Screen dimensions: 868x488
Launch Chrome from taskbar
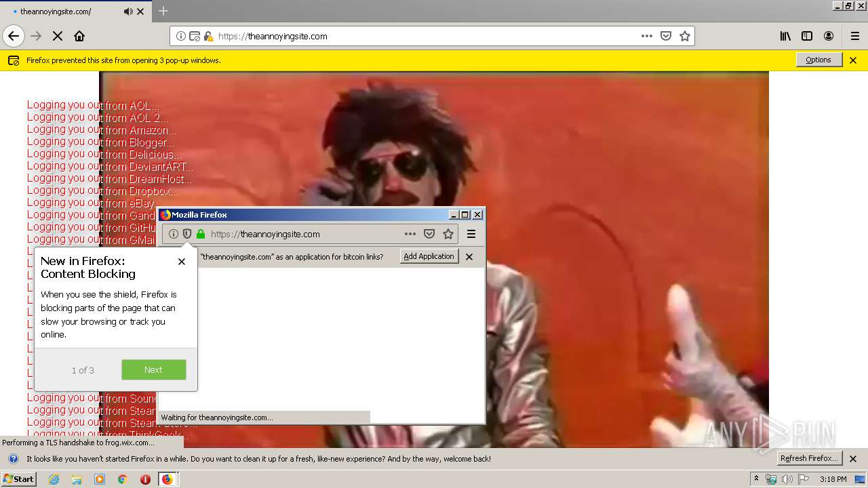tap(122, 479)
